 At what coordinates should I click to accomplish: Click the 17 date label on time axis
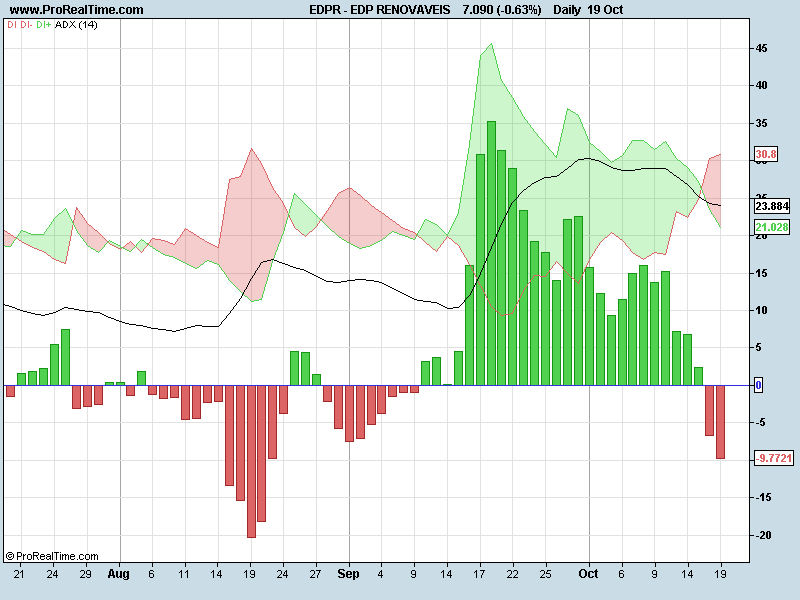point(479,574)
